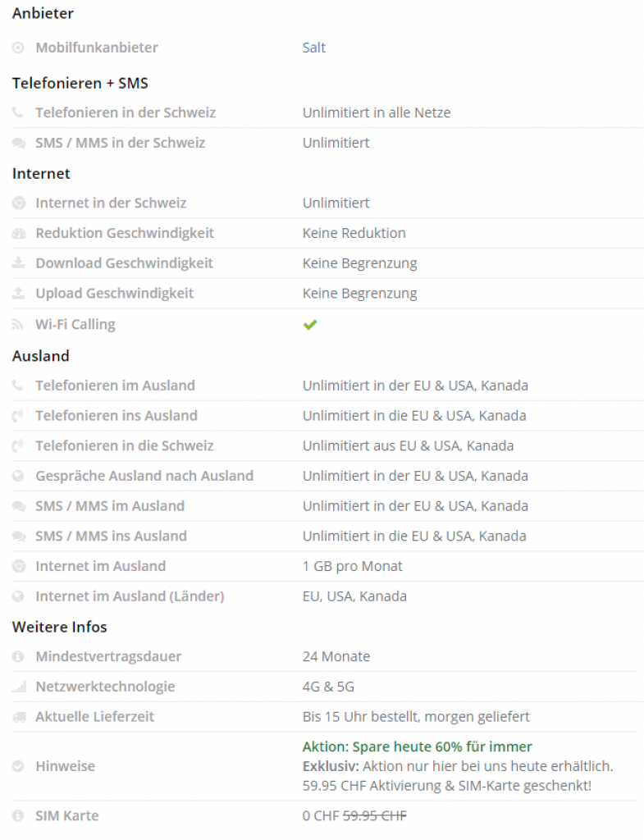The height and width of the screenshot is (840, 644).
Task: Click the 'Internet in der Schweiz' row label
Action: click(x=111, y=203)
